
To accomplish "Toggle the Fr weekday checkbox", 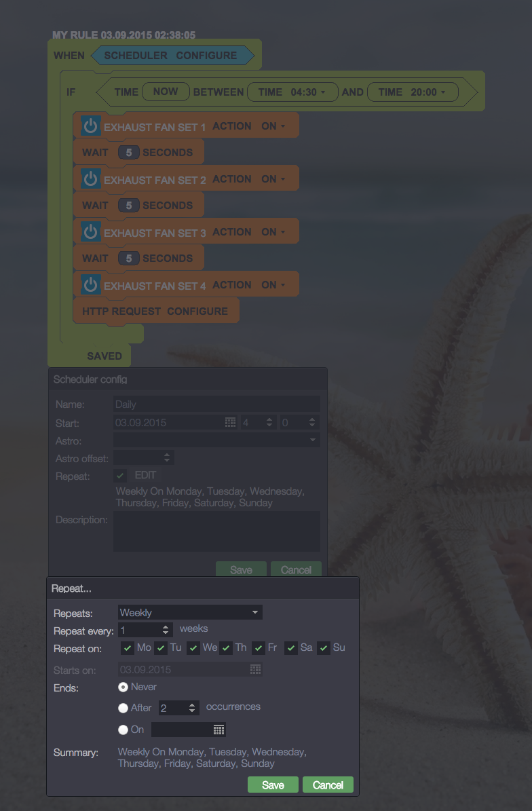I will pos(259,648).
